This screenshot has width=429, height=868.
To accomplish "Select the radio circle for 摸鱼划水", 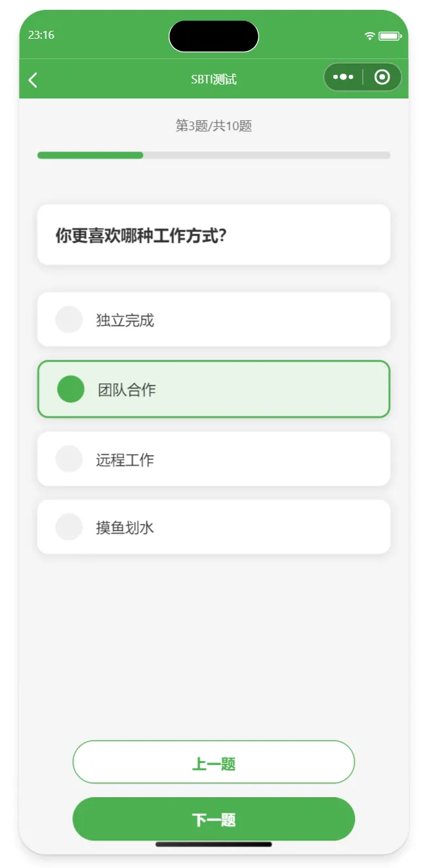I will click(x=69, y=527).
